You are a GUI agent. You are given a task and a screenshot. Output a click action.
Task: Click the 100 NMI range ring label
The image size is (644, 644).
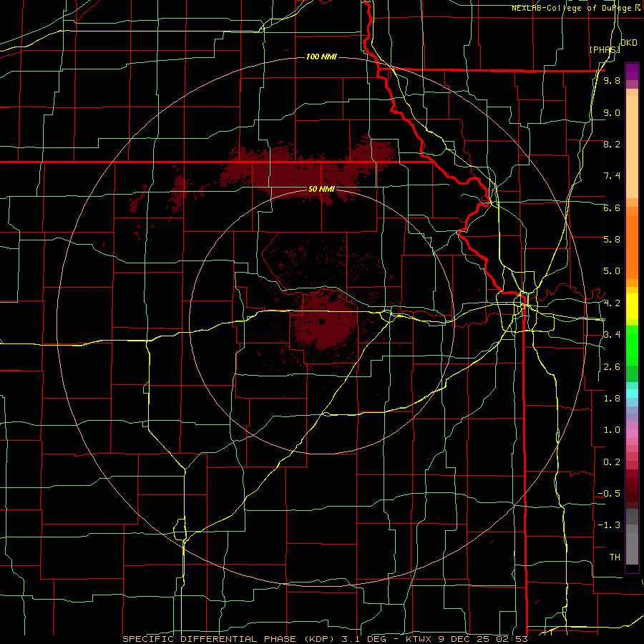click(321, 57)
